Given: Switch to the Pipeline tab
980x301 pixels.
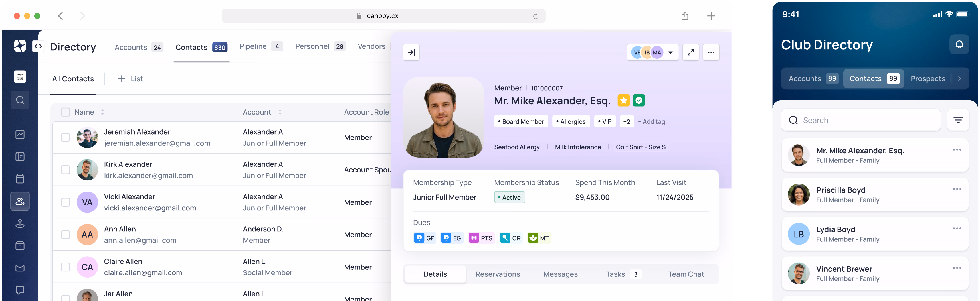Looking at the screenshot, I should pos(261,46).
